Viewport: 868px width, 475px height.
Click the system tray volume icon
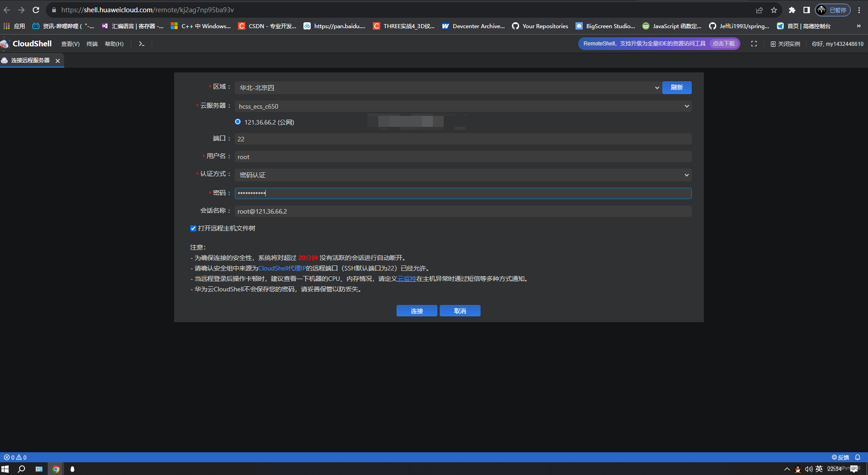click(x=808, y=469)
